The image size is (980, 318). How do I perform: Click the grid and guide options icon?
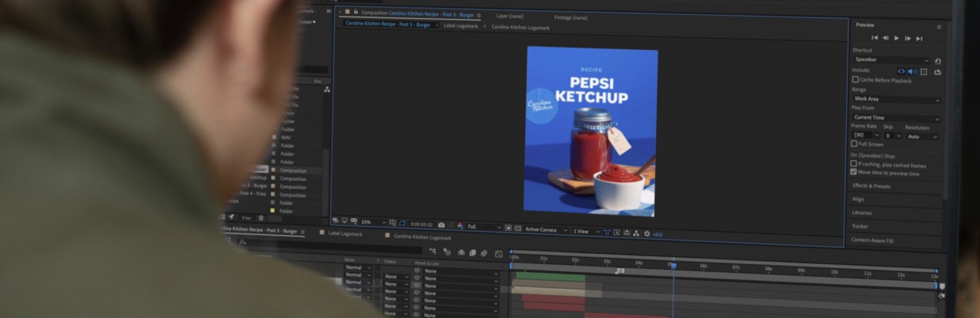[x=393, y=223]
